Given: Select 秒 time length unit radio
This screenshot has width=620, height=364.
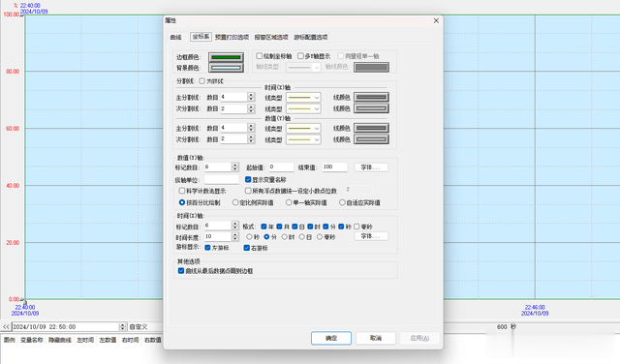Looking at the screenshot, I should pyautogui.click(x=249, y=237).
